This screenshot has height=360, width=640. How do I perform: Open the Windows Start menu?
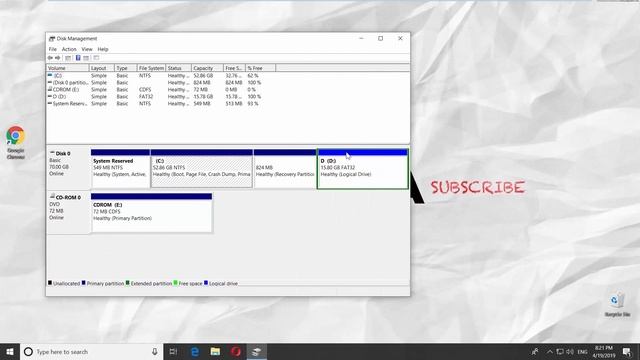click(10, 351)
